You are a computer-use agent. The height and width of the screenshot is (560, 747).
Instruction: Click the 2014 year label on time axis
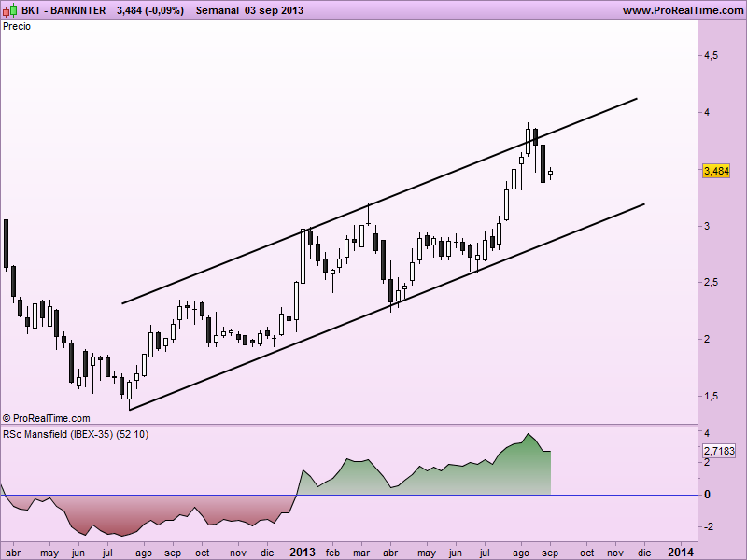tap(682, 552)
